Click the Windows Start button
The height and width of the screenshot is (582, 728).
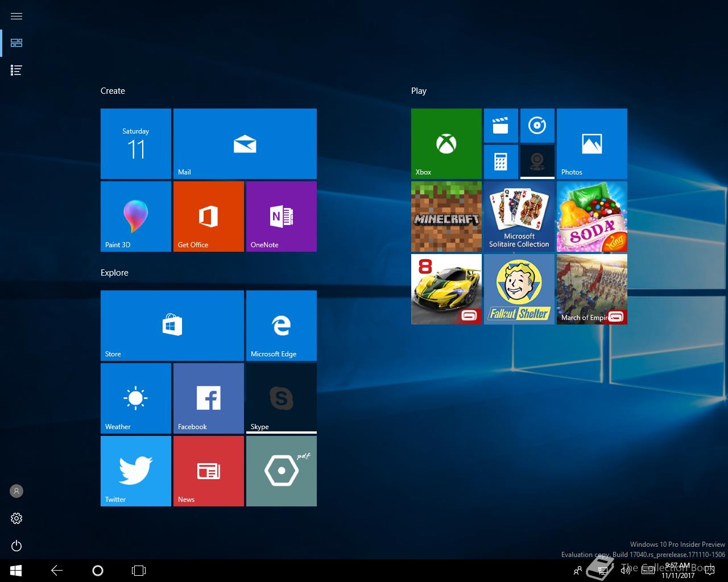pos(16,571)
